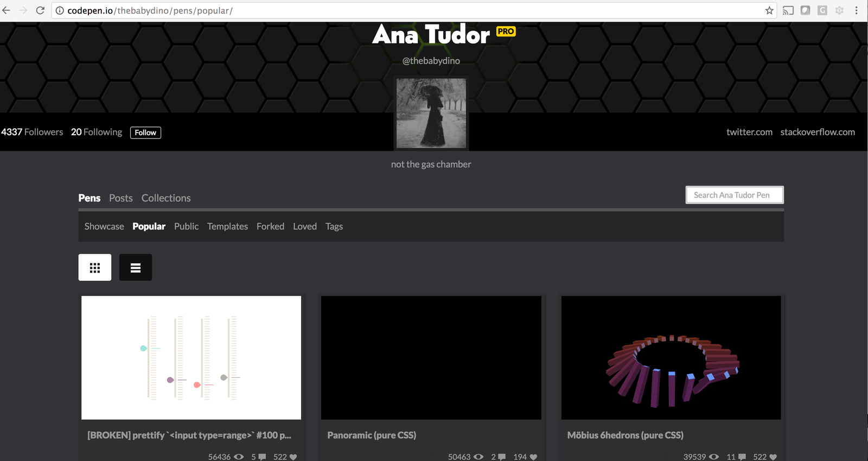Screen dimensions: 868x461
Task: Visit the stackoverflow.com profile link
Action: coord(818,132)
